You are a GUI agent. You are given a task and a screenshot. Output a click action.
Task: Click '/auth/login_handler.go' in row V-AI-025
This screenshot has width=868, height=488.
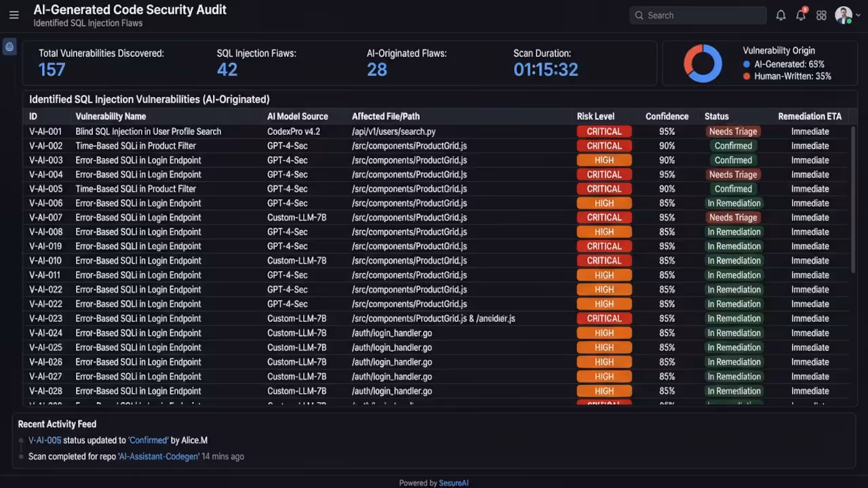click(392, 348)
